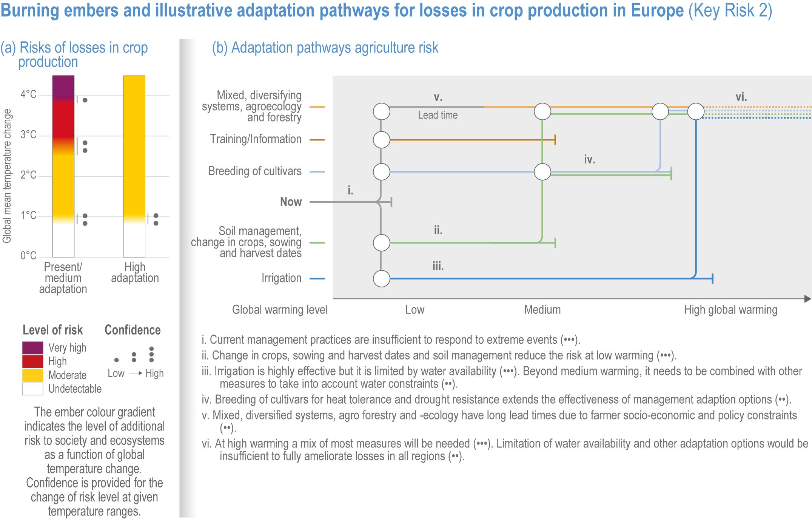
Task: Click the 'vi.' annotation marker near the dotted lines
Action: tap(741, 97)
